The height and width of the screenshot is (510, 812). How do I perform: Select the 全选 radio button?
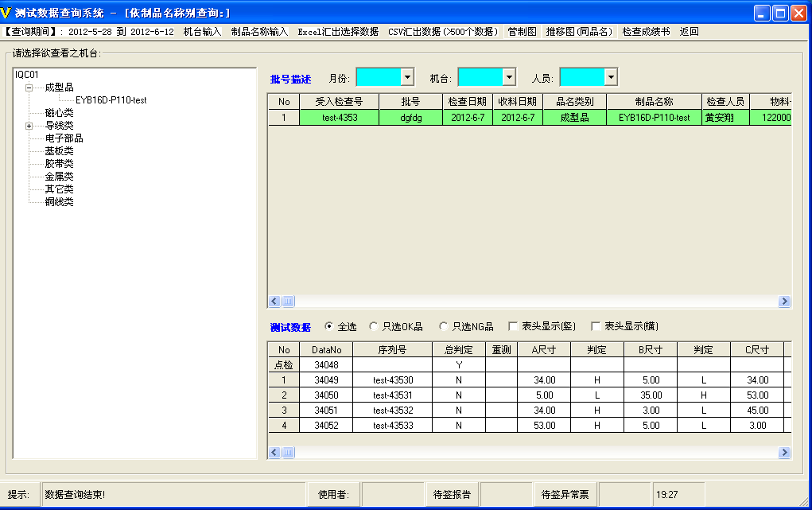(x=329, y=327)
